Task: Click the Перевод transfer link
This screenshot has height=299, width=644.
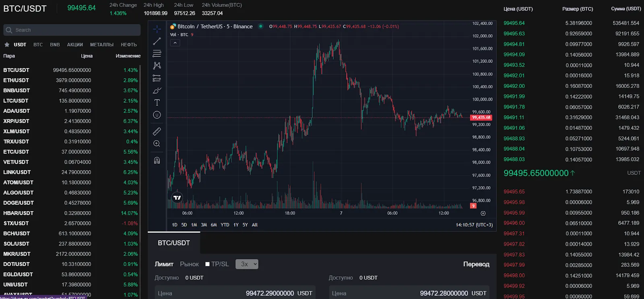Action: (476, 264)
